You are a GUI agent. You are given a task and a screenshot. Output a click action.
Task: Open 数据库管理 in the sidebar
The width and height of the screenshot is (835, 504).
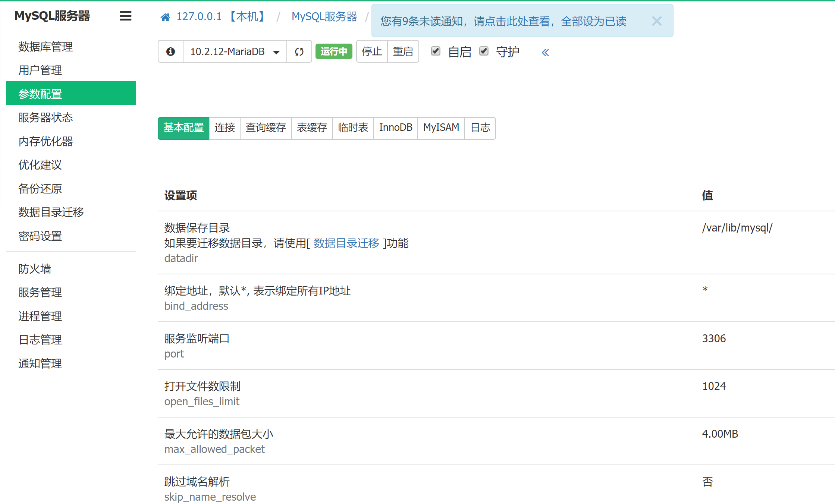[x=45, y=47]
